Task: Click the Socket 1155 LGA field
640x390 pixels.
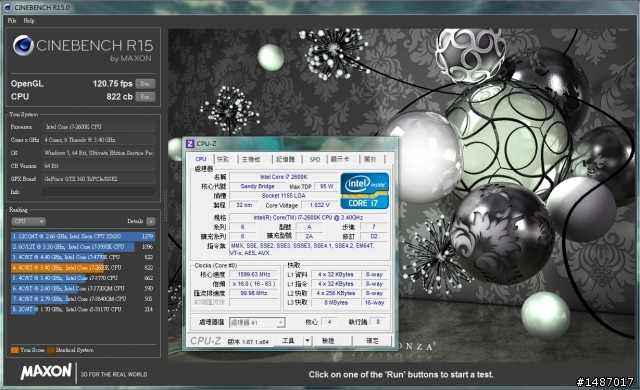Action: tap(284, 195)
